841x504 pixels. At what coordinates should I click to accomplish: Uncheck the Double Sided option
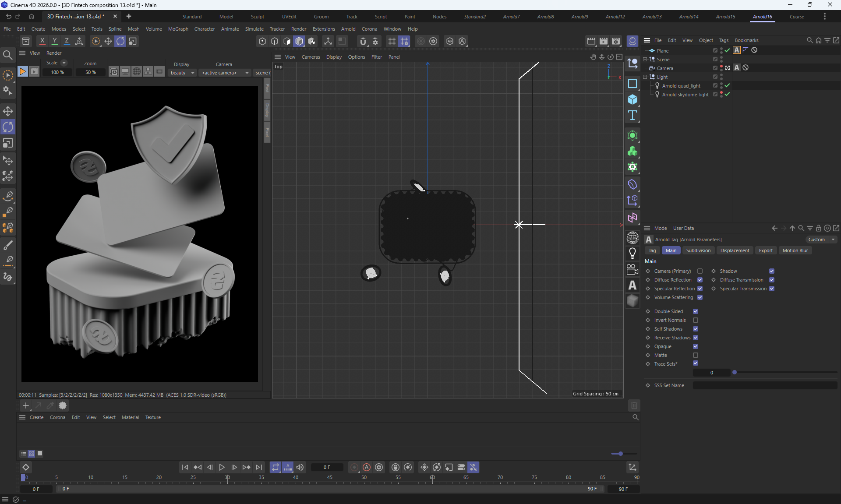(x=696, y=311)
